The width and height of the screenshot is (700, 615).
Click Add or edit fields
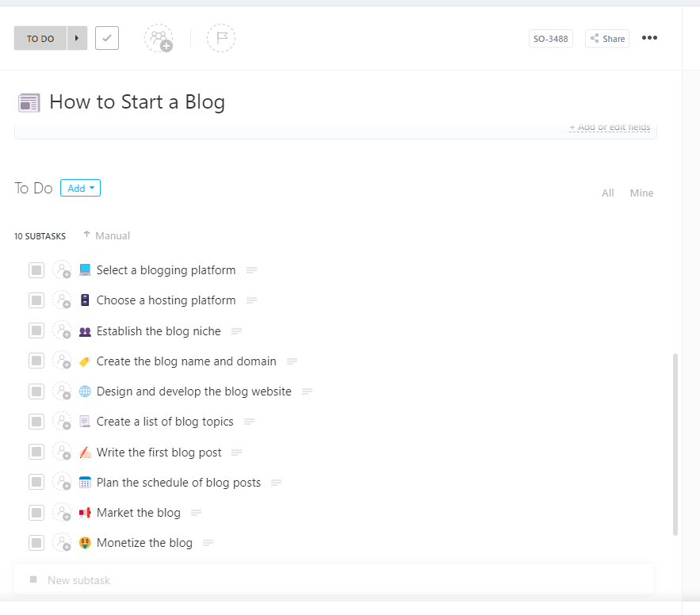[610, 127]
